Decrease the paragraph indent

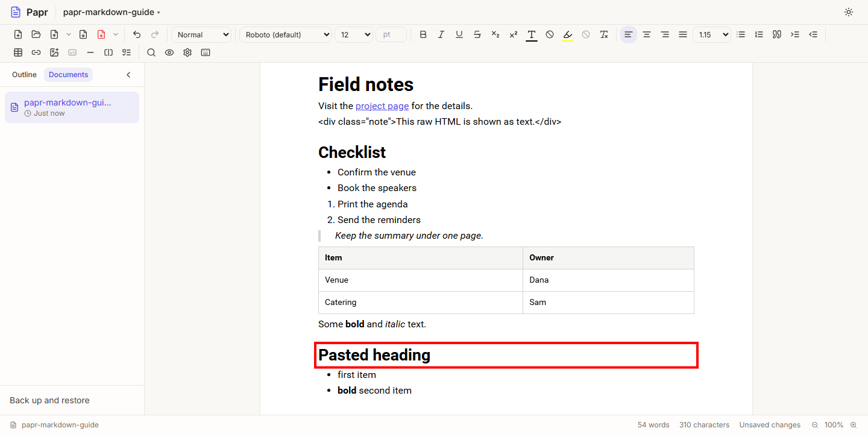(813, 34)
